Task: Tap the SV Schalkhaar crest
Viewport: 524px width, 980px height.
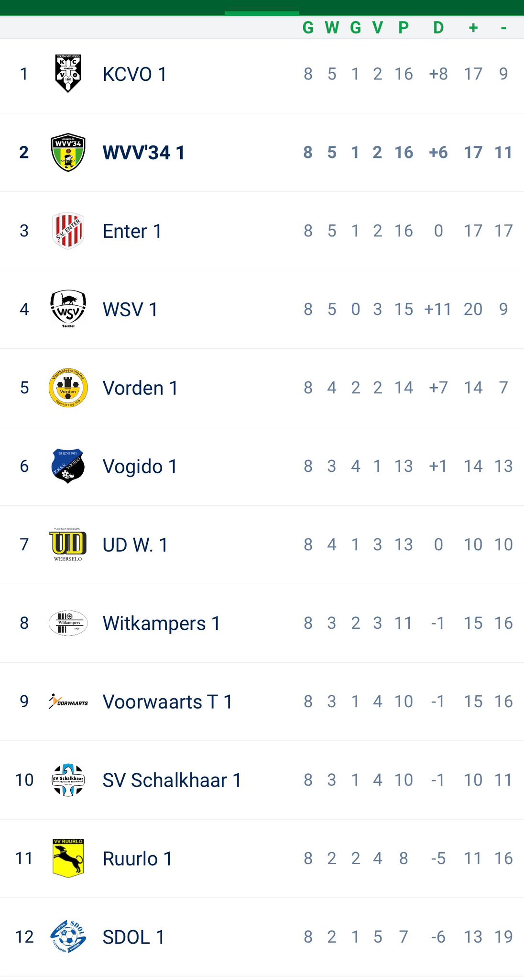Action: 68,780
